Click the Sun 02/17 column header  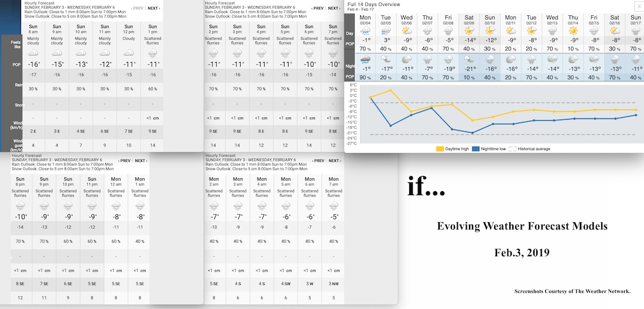click(x=637, y=20)
